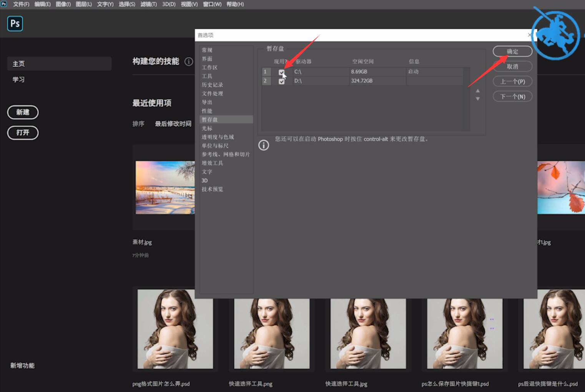Select 工作区 preferences category

pyautogui.click(x=210, y=67)
